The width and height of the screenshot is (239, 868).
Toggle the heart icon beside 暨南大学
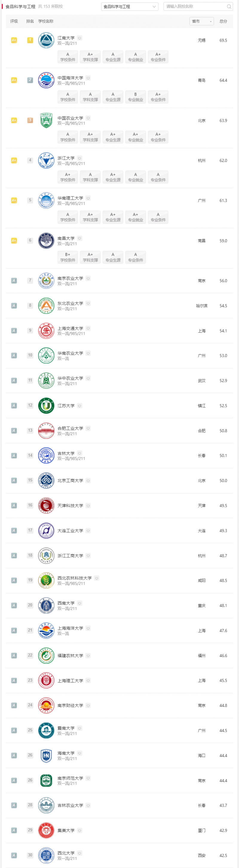click(79, 728)
